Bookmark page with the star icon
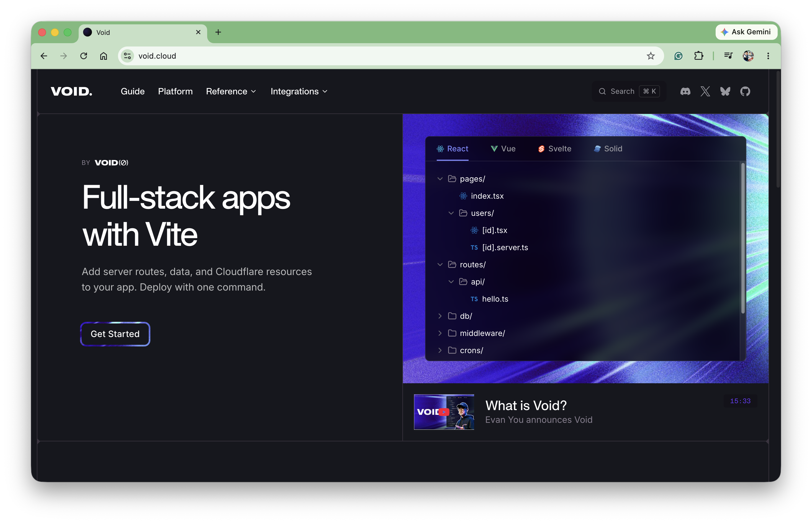The height and width of the screenshot is (523, 812). pos(650,56)
